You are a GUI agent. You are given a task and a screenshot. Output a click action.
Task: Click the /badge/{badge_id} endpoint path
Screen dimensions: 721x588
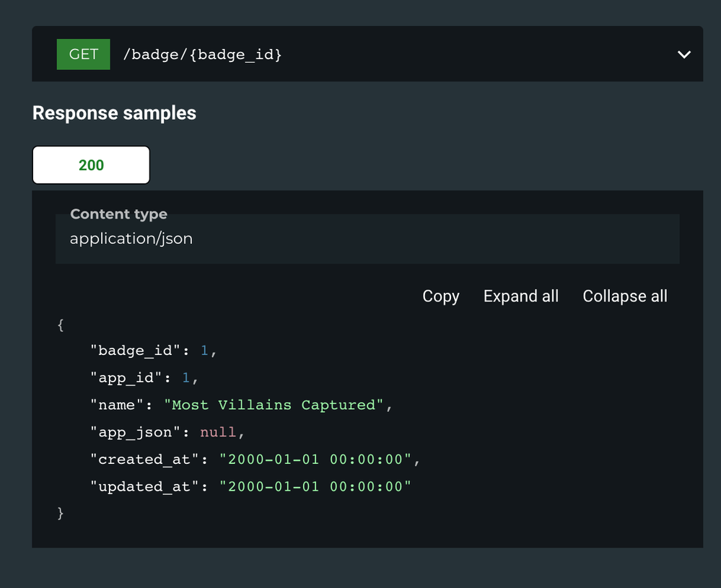202,55
